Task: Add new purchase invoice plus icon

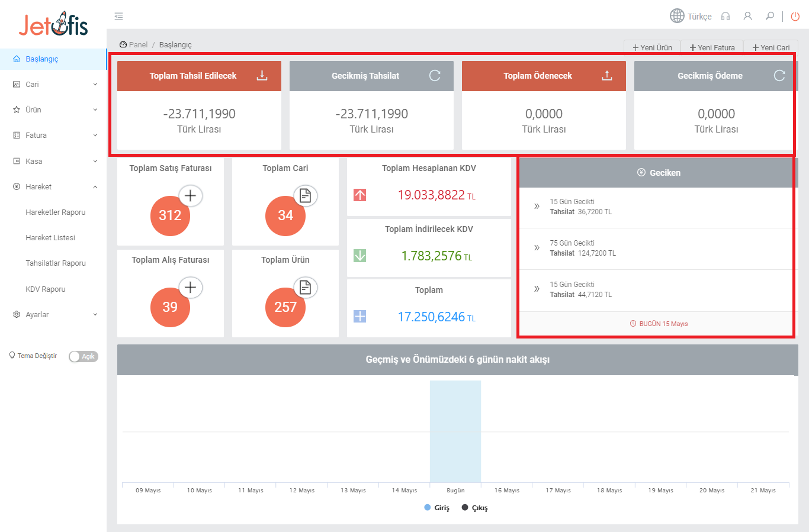Action: [x=191, y=288]
